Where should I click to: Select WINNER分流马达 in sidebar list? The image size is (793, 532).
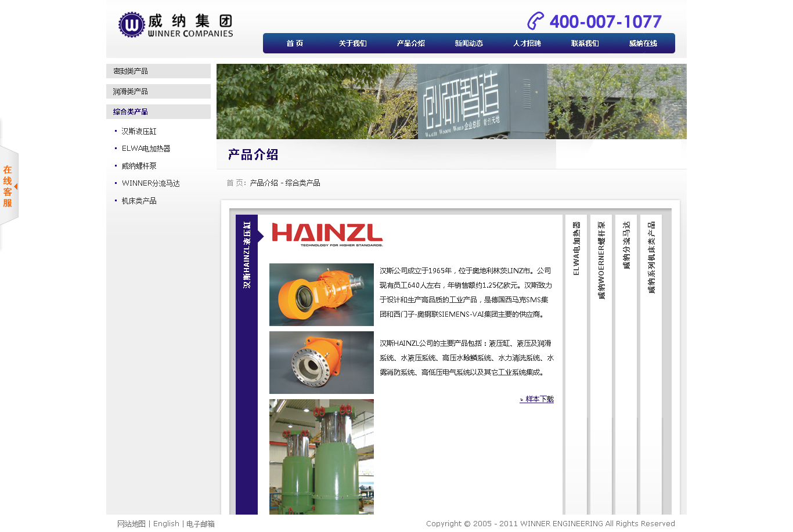point(150,183)
